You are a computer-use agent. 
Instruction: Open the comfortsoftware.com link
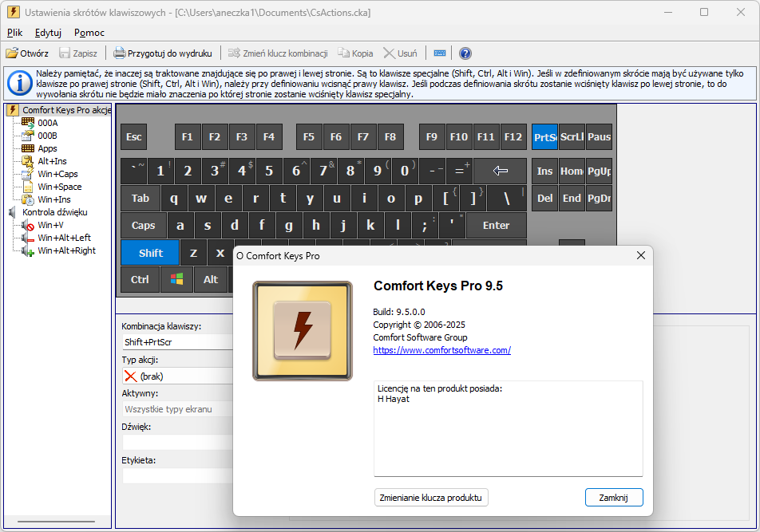click(442, 350)
